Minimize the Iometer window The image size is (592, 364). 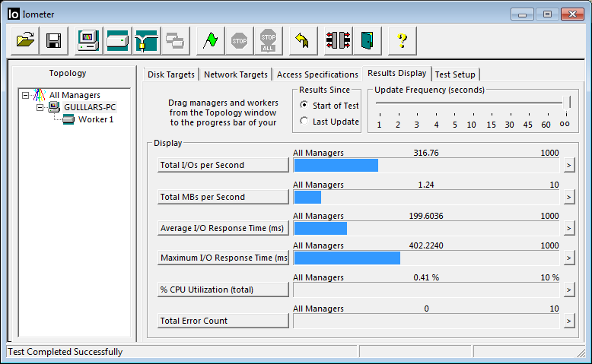[x=523, y=14]
